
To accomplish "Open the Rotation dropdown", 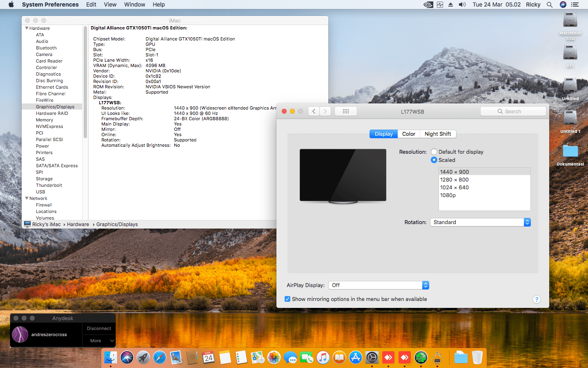I will [480, 222].
